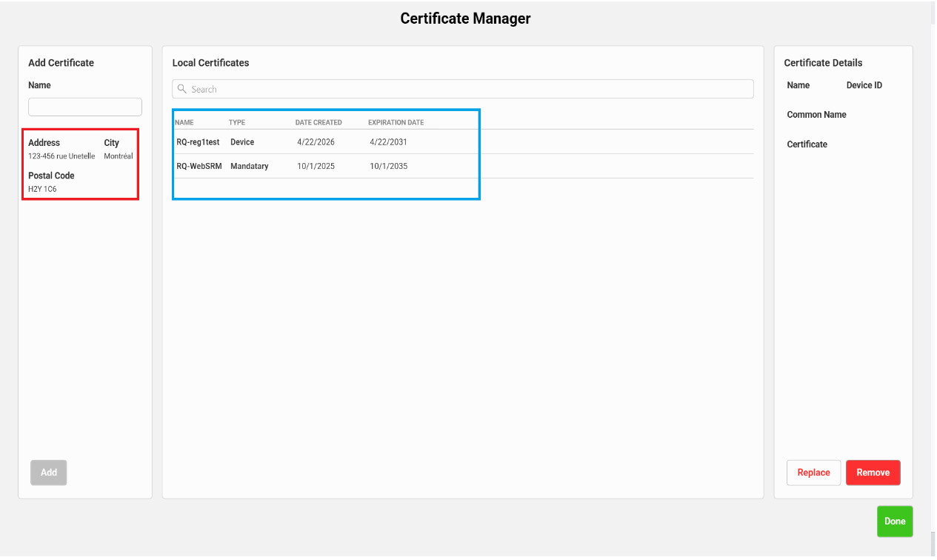Select the RQ-reg1test certificate row
Image resolution: width=937 pixels, height=560 pixels.
click(463, 141)
